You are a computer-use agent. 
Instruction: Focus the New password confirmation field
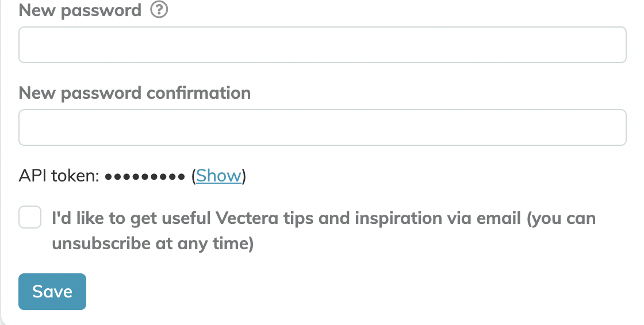(323, 127)
